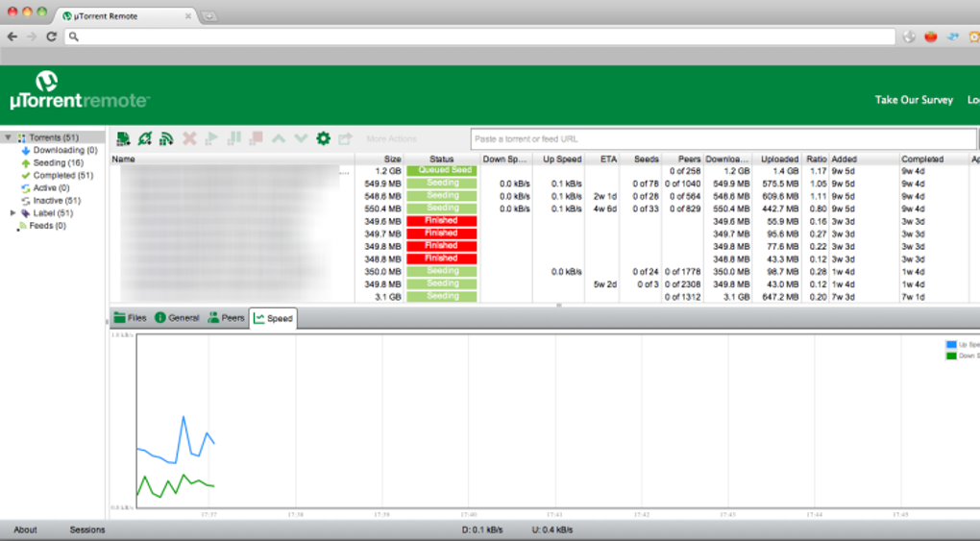Open the Peers tab
The width and height of the screenshot is (980, 541).
pyautogui.click(x=226, y=318)
